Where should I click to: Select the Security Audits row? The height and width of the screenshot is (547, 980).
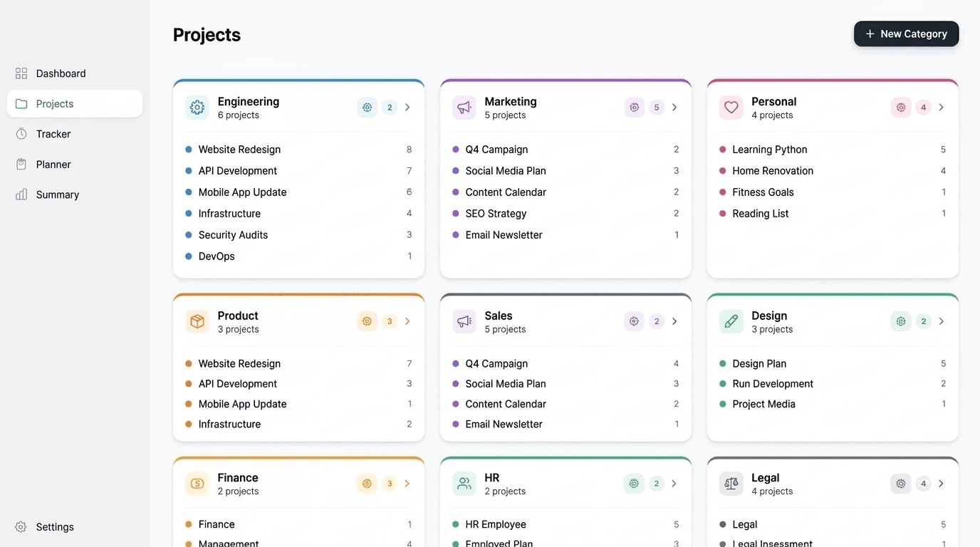click(x=298, y=235)
